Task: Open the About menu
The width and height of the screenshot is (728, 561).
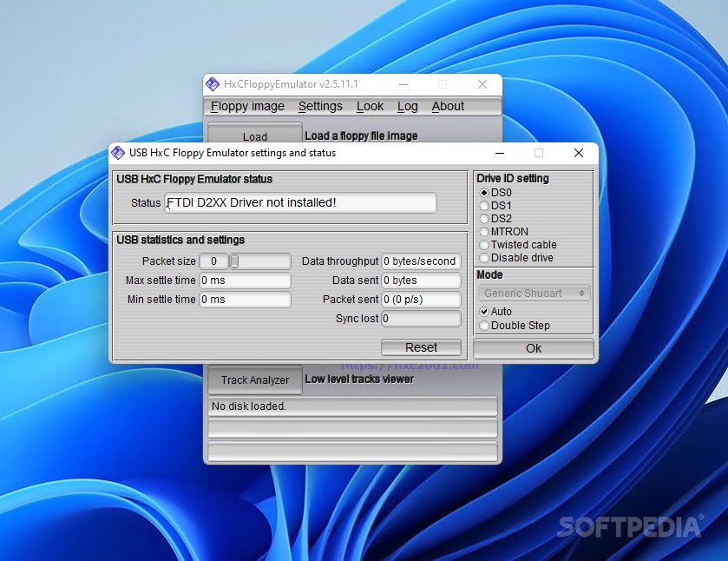Action: point(448,106)
